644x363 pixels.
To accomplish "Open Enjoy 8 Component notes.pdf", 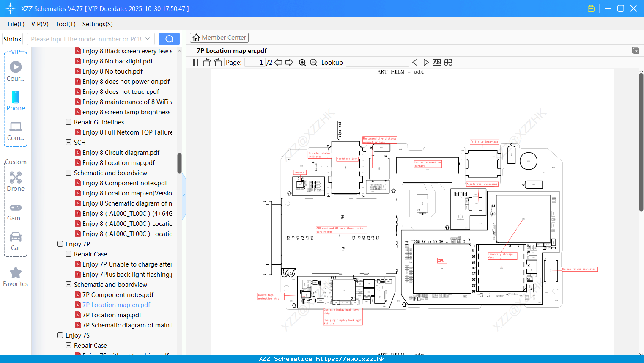I will tap(125, 183).
